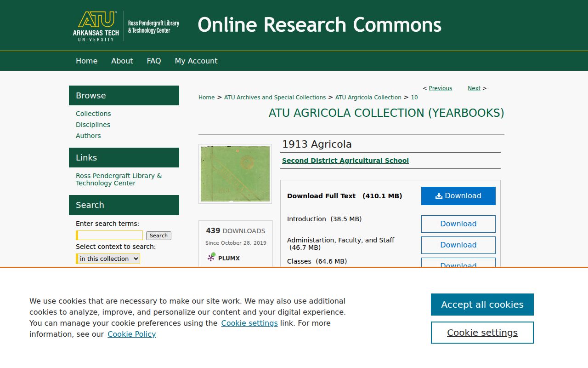Download the full text (410.1 MB)
The width and height of the screenshot is (588, 368).
(x=458, y=196)
